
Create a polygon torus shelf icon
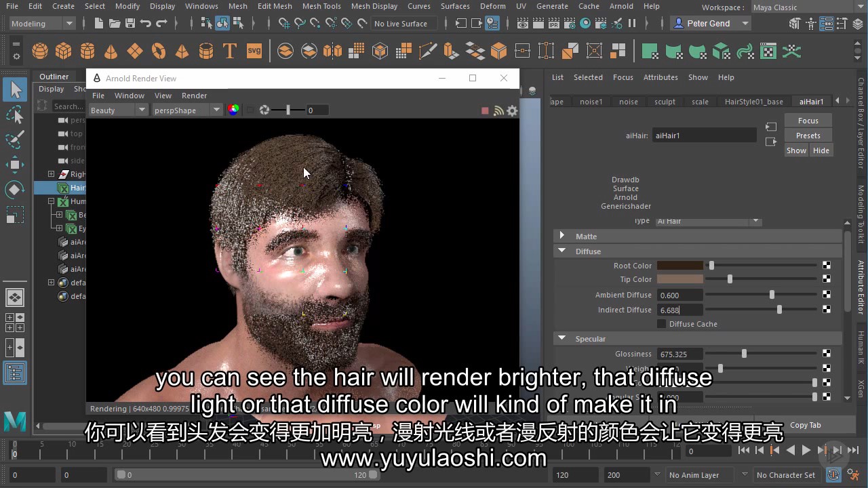point(159,52)
